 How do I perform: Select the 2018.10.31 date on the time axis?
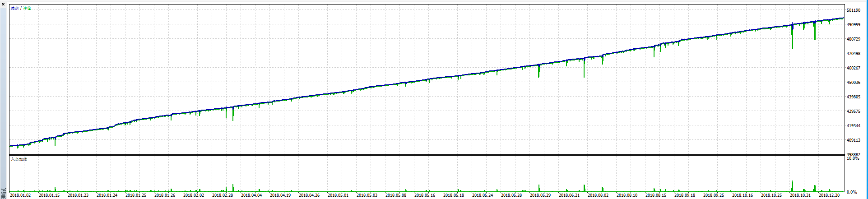[800, 195]
